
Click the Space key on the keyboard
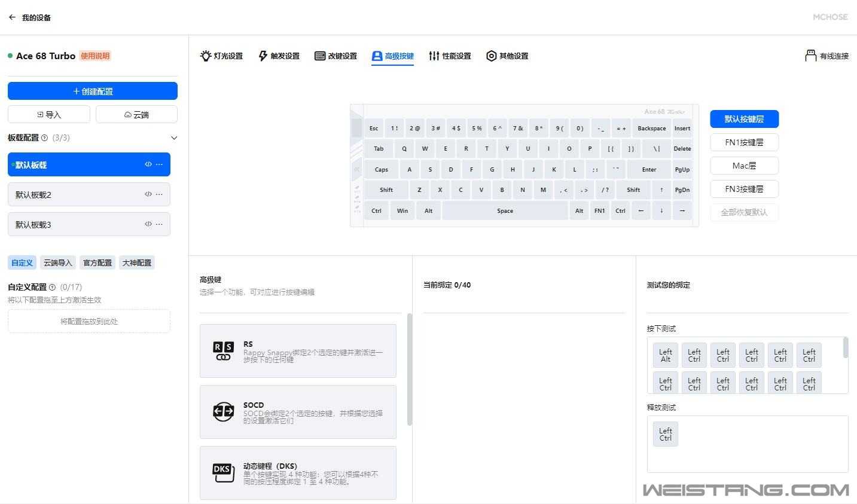click(505, 211)
